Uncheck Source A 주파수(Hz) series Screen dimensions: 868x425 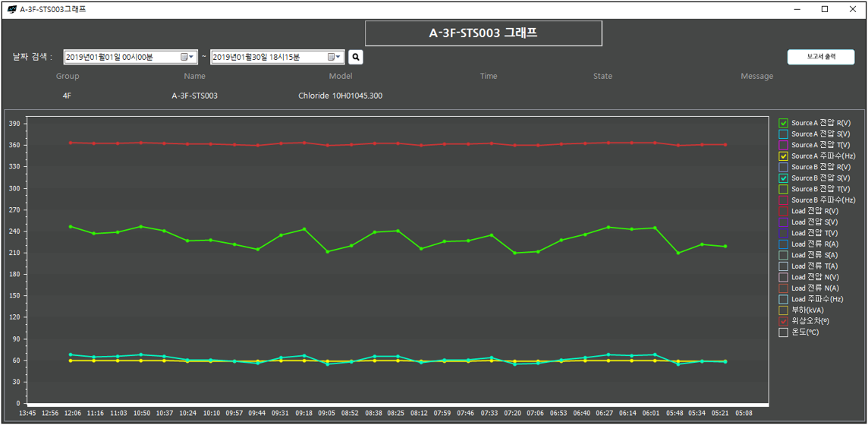784,156
